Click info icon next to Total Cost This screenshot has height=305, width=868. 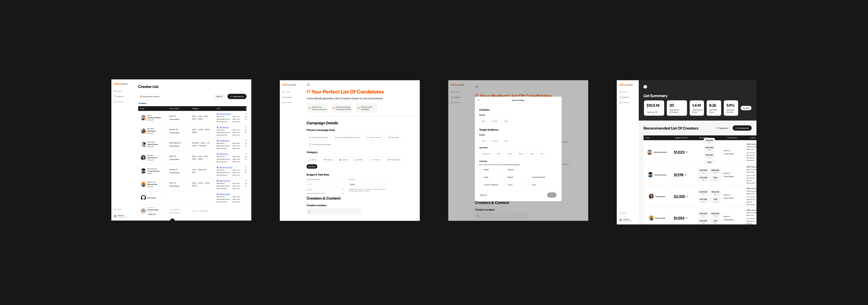(656, 112)
